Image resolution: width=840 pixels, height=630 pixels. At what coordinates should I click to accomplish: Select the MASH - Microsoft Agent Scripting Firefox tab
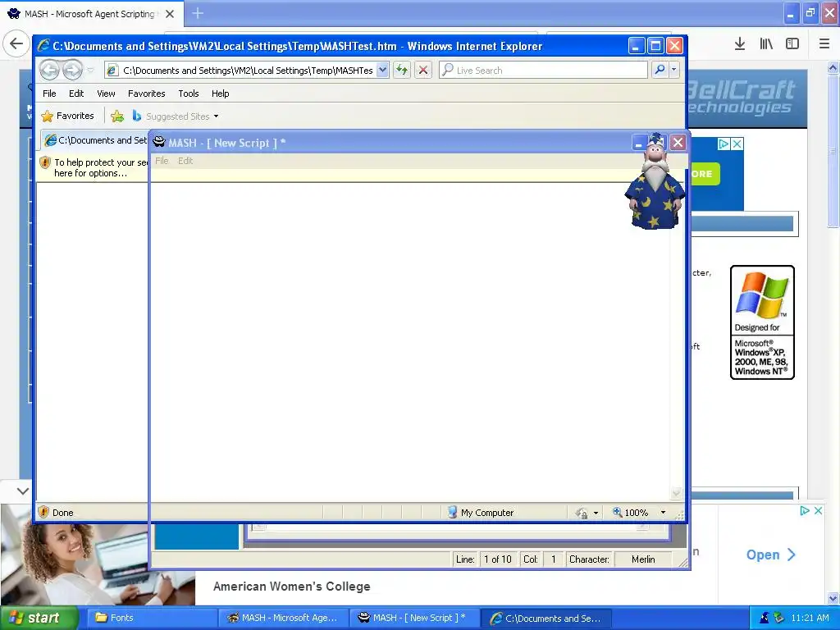pyautogui.click(x=91, y=14)
